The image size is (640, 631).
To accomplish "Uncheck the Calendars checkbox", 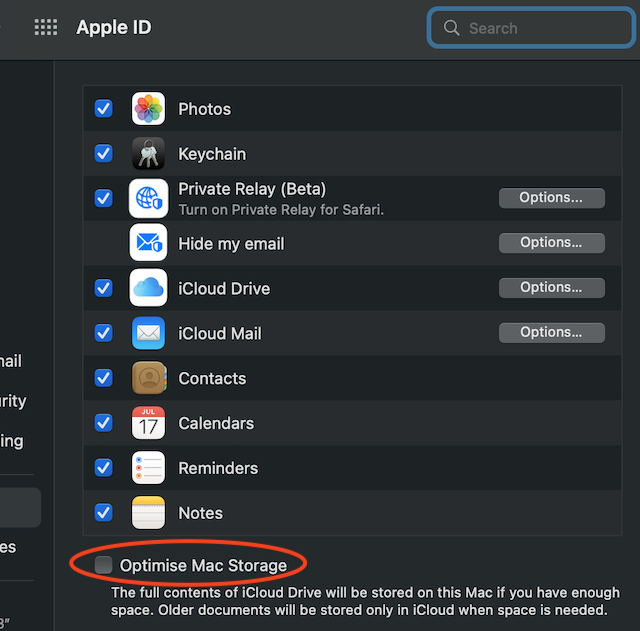I will pos(104,423).
